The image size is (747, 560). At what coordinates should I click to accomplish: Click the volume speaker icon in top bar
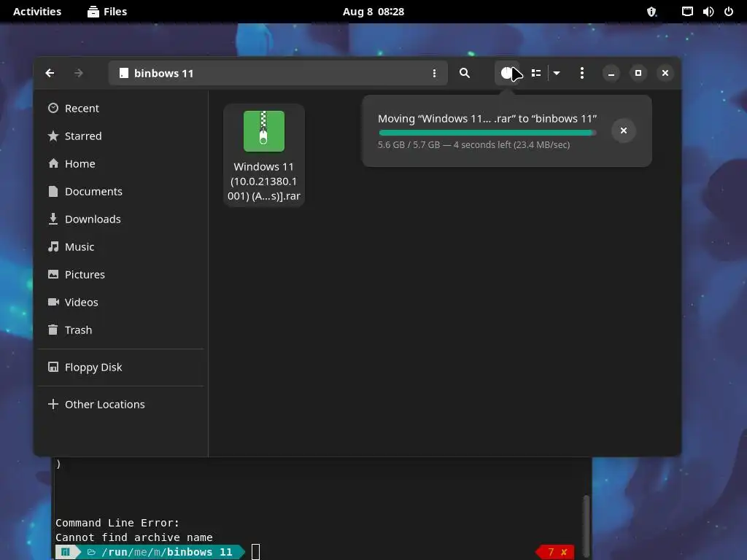(x=708, y=12)
